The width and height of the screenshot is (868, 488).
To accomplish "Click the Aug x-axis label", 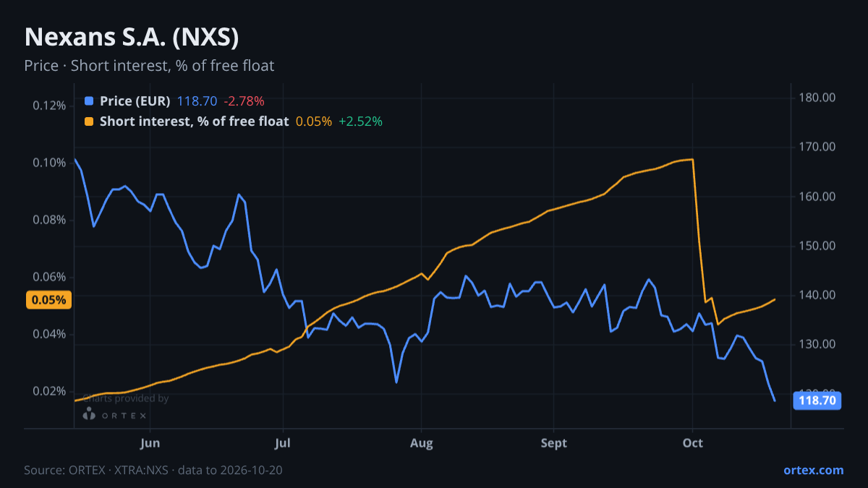I will point(421,442).
